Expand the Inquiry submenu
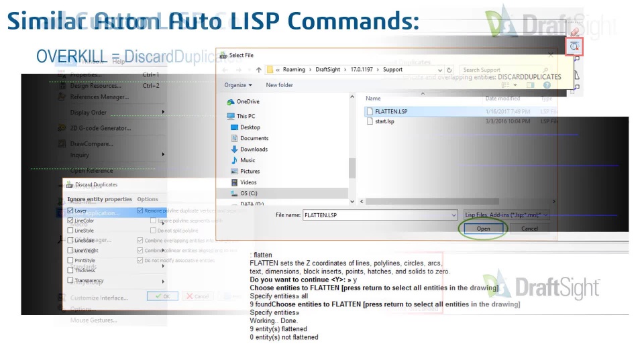 point(163,155)
